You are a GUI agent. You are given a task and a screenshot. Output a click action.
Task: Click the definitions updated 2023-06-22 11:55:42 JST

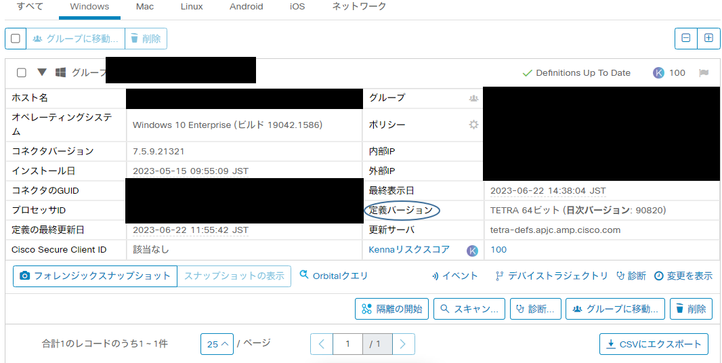190,230
